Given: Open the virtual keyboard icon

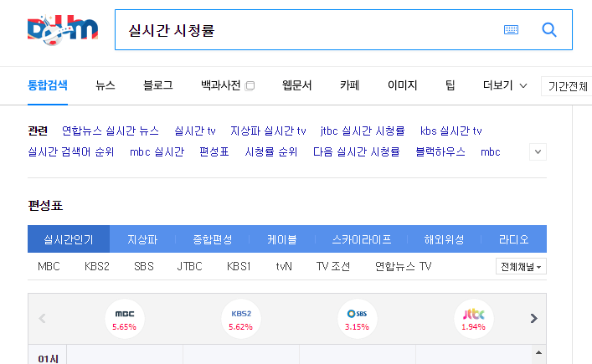Looking at the screenshot, I should 512,30.
